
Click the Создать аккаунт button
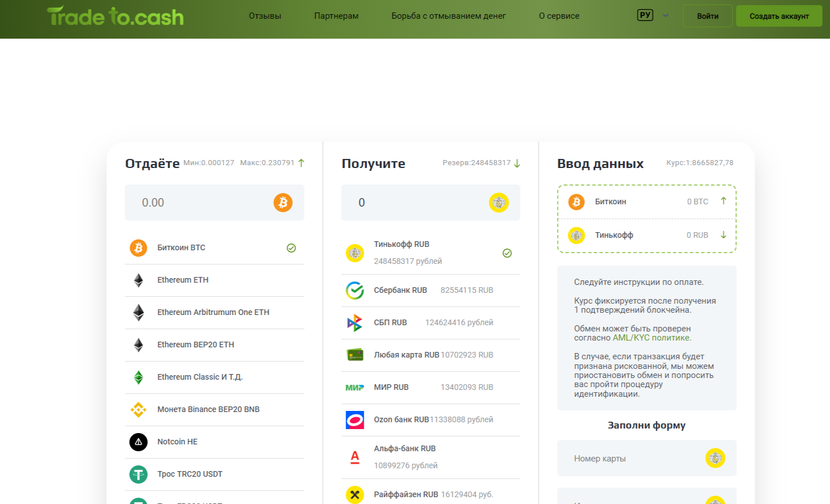(x=779, y=16)
